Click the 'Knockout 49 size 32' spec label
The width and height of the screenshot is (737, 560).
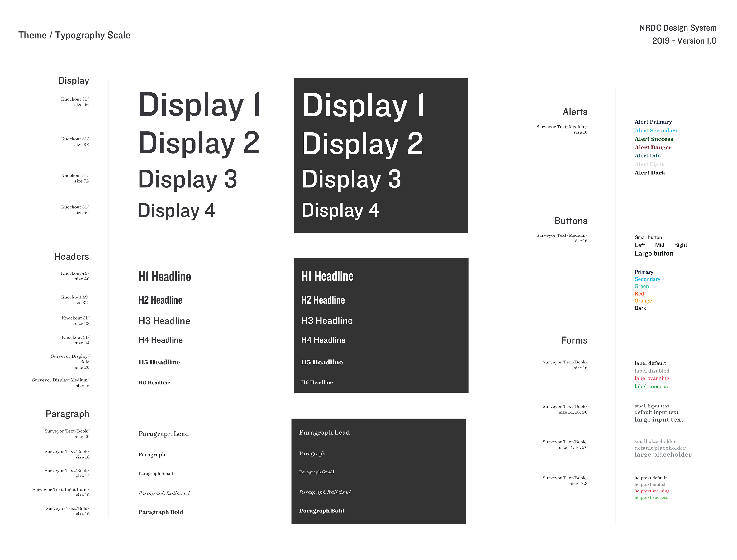[75, 300]
